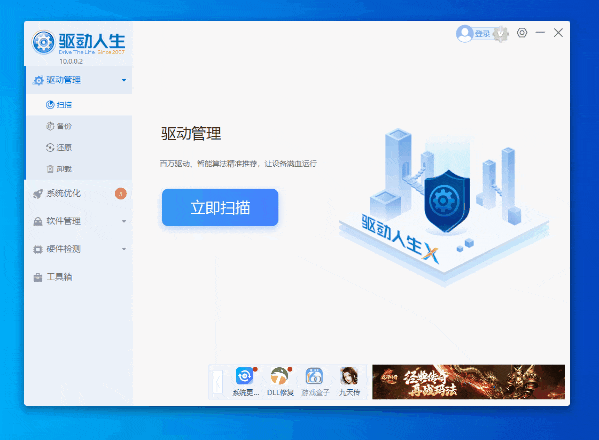This screenshot has width=599, height=440.
Task: Start scan with 立即扫描 button
Action: point(220,207)
